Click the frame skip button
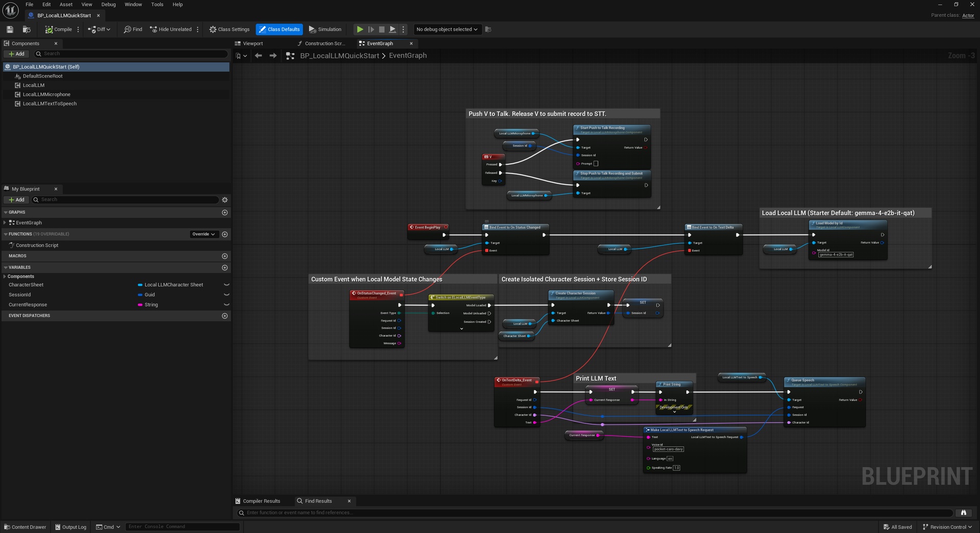The height and width of the screenshot is (533, 980). [371, 29]
